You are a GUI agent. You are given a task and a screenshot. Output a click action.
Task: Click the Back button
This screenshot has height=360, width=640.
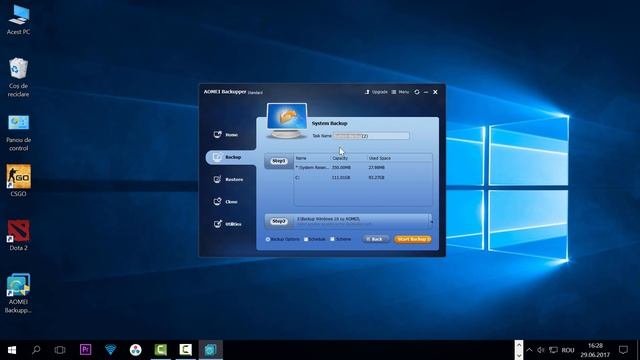[375, 239]
